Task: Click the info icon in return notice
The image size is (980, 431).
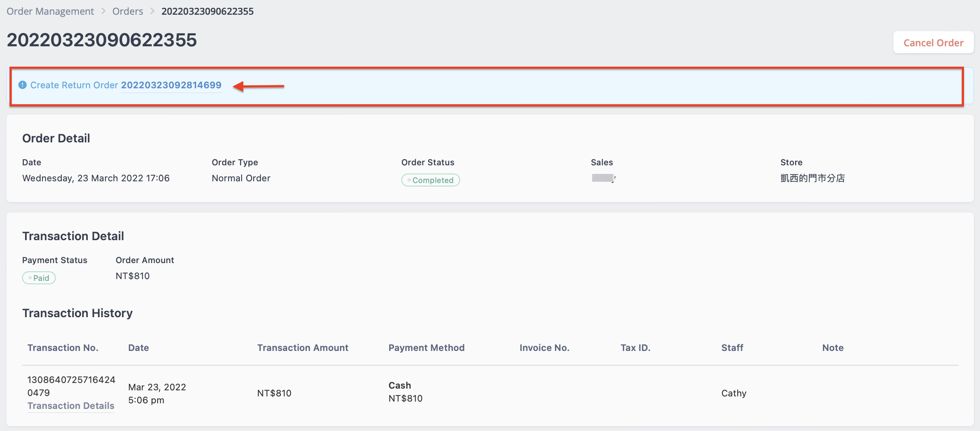Action: coord(23,85)
